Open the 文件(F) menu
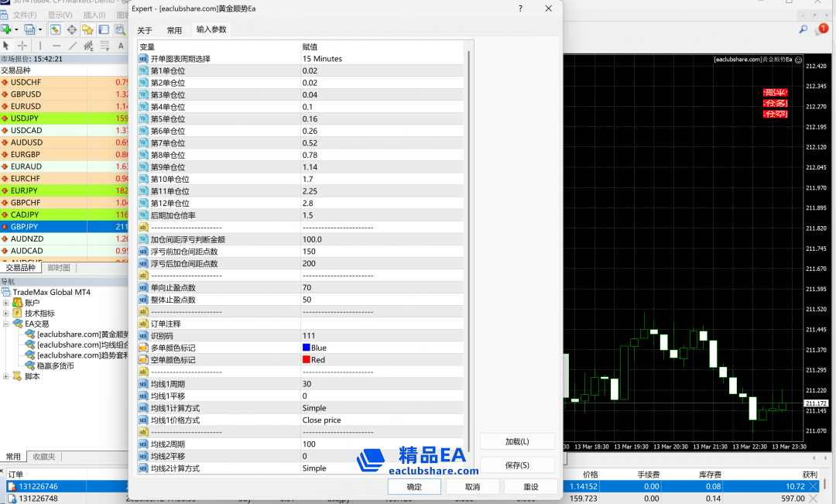The image size is (836, 504). [x=25, y=15]
